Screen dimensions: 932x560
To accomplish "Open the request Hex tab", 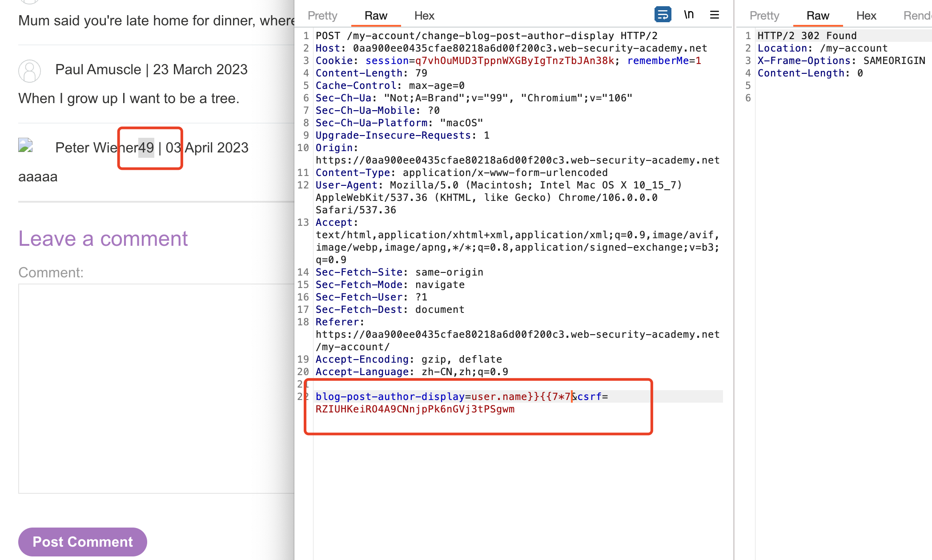I will click(424, 16).
